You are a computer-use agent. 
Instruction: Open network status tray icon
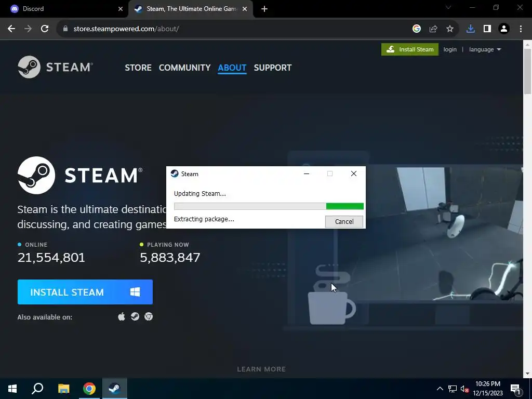[x=453, y=389]
